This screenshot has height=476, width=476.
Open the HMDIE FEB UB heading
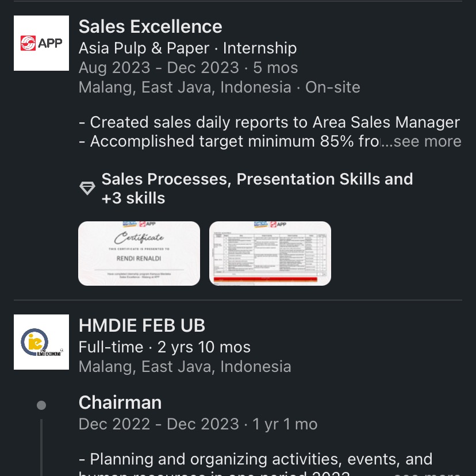pos(142,325)
